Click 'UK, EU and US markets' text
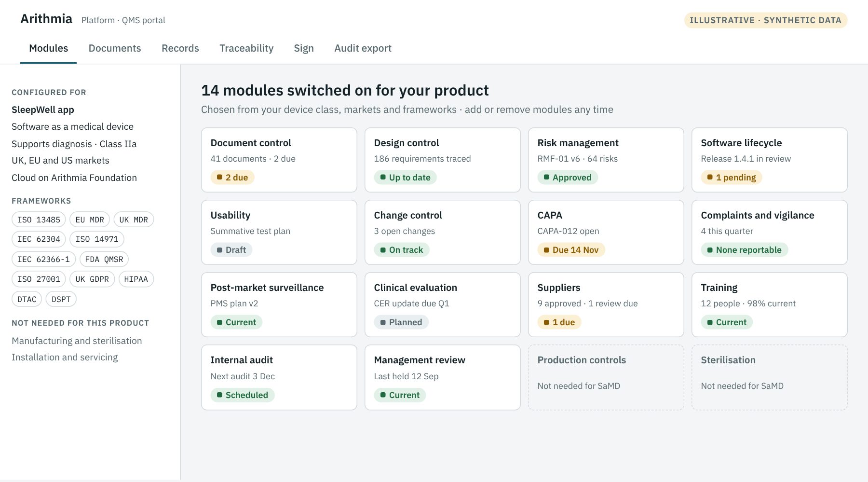 click(60, 160)
